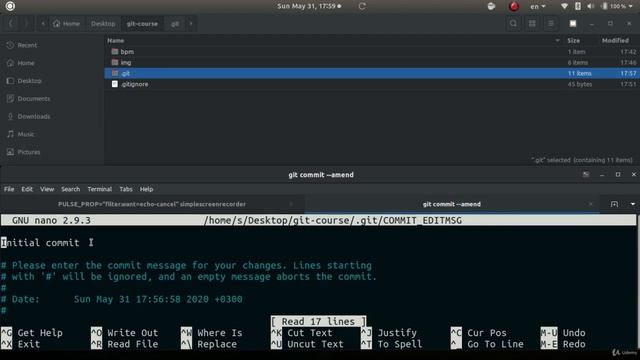Go forward in the file manager
Screen dimensions: 640x360
click(x=26, y=24)
